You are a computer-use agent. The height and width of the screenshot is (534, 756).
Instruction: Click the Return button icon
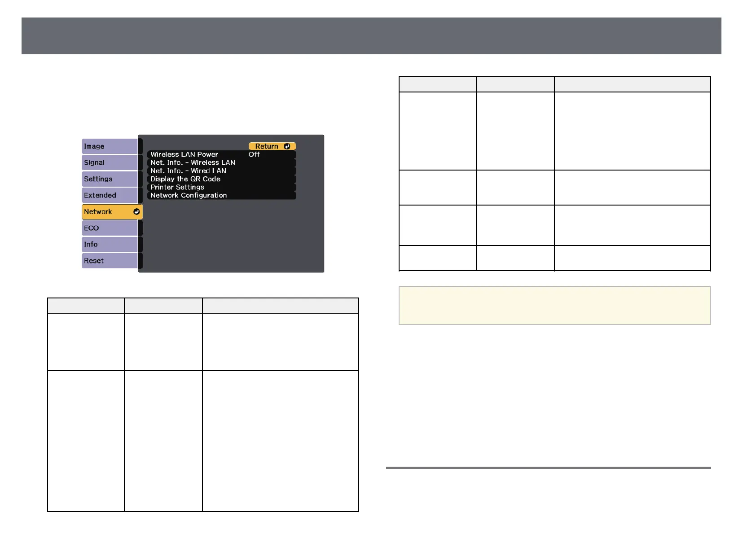pos(287,146)
